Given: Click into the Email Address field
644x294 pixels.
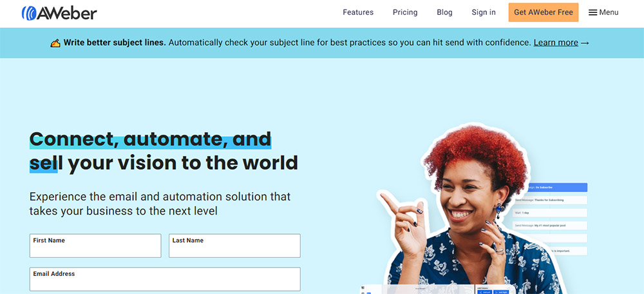Looking at the screenshot, I should coord(165,279).
